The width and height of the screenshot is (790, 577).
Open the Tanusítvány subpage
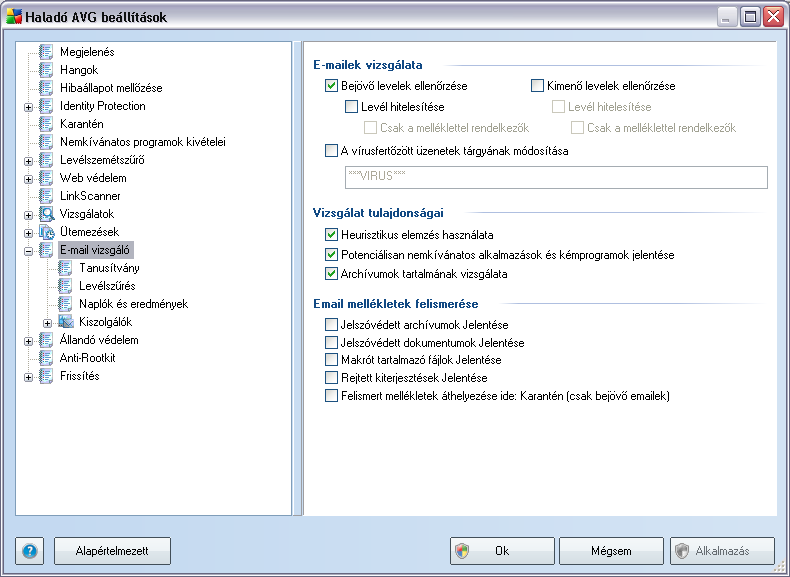coord(109,268)
